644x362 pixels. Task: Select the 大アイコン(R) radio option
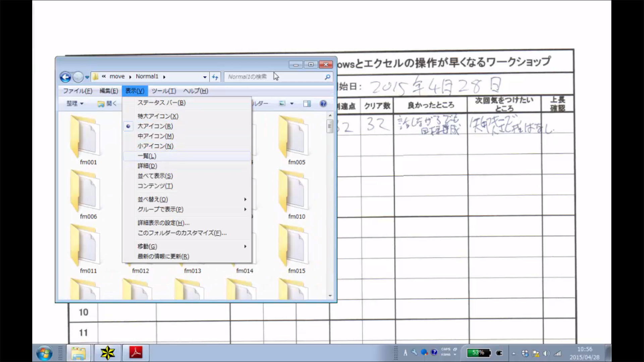155,126
